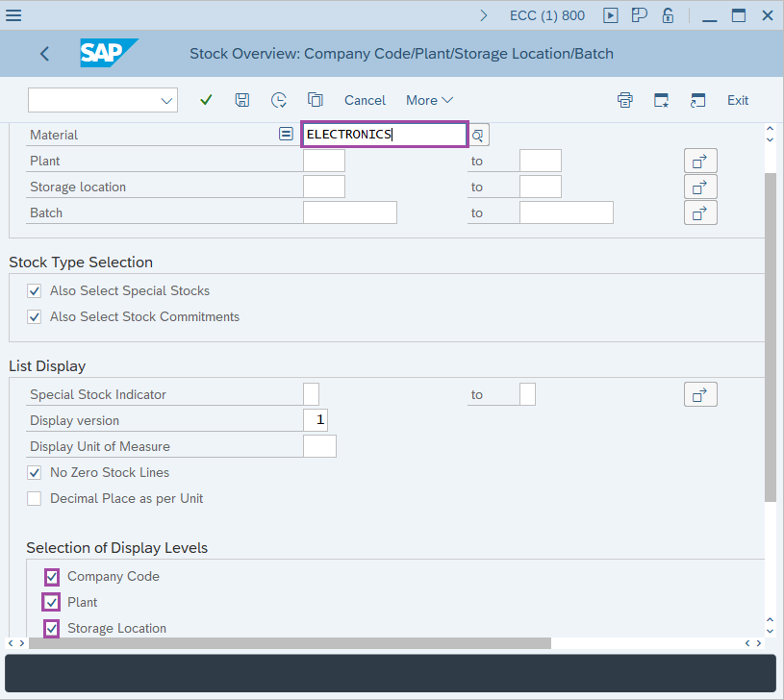Open search help next to Material field
This screenshot has height=700, width=784.
click(x=478, y=135)
